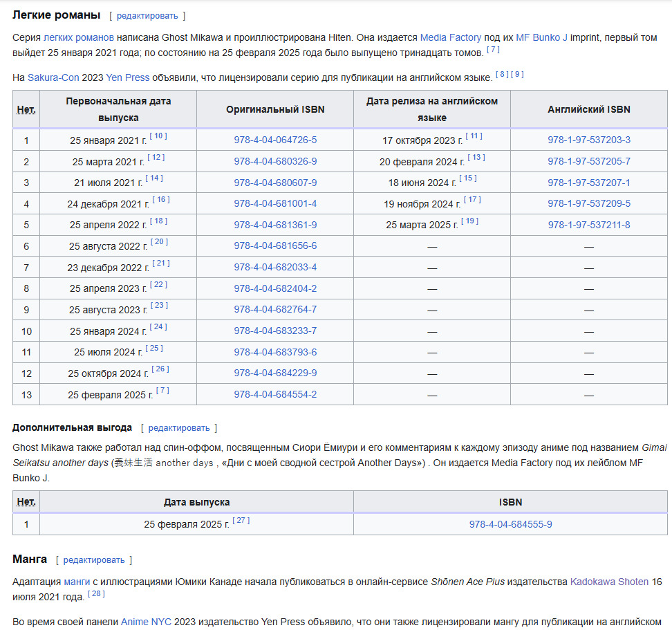Click original ISBN 978-4-04-064726-5
The width and height of the screenshot is (672, 630).
[x=275, y=140]
